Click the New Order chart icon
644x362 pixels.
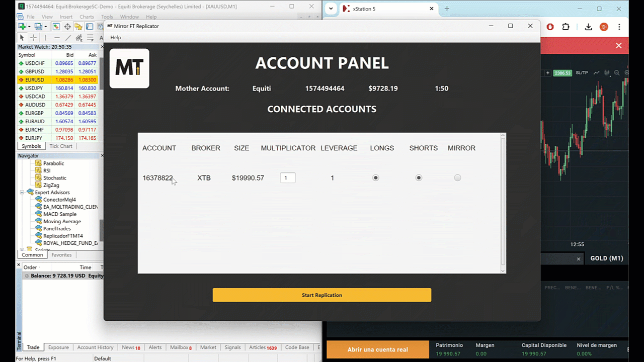(22, 27)
